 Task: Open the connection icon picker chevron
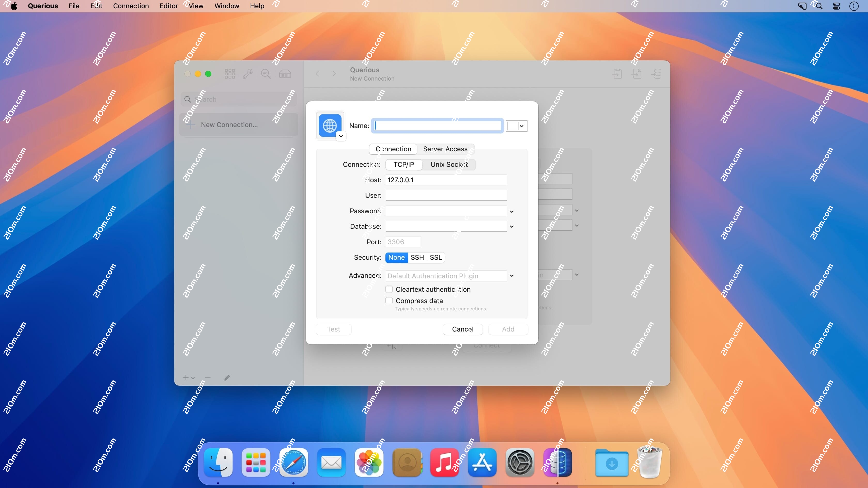coord(341,136)
